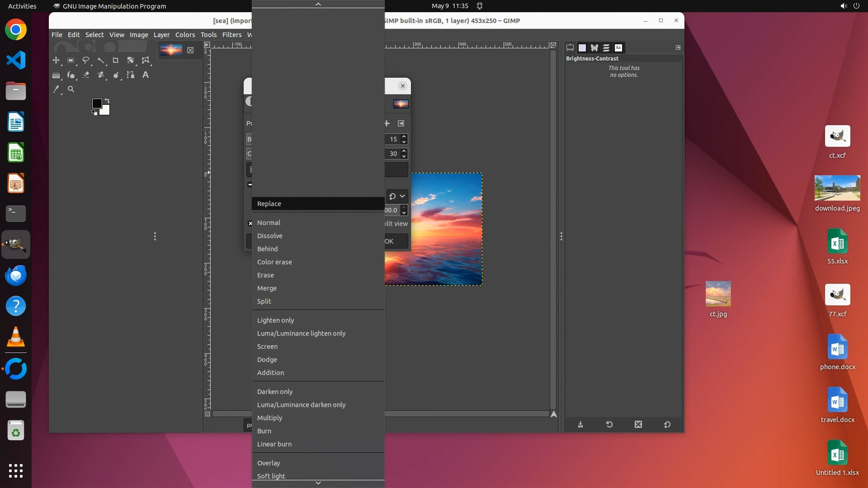Click the foreground color swatch
This screenshot has width=868, height=488.
click(x=97, y=103)
